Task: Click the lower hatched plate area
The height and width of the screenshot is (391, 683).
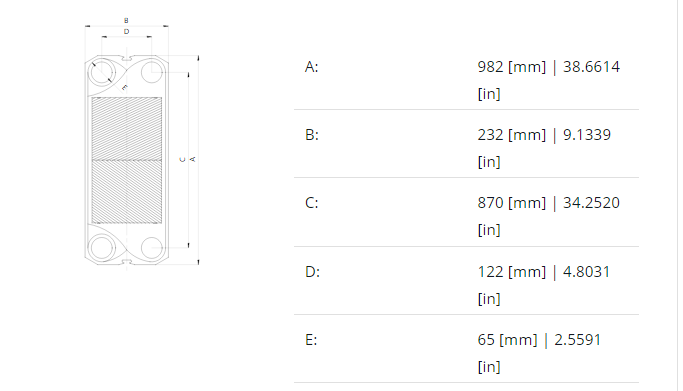Action: tap(127, 192)
